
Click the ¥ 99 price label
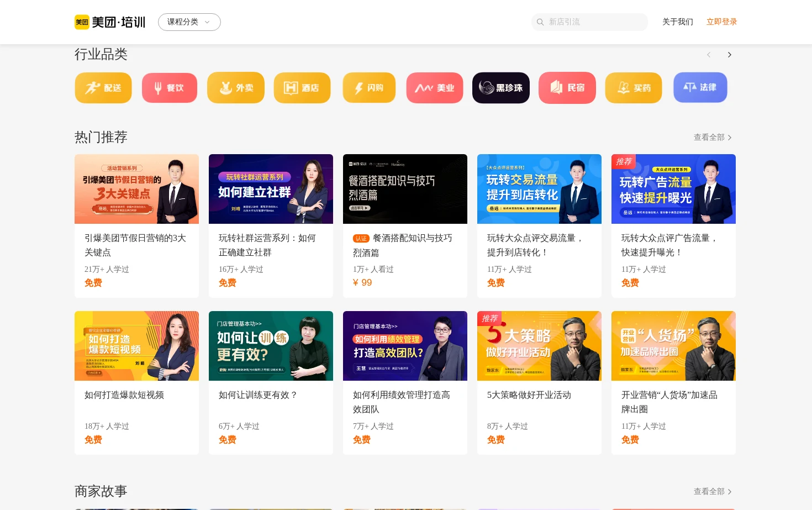click(362, 283)
